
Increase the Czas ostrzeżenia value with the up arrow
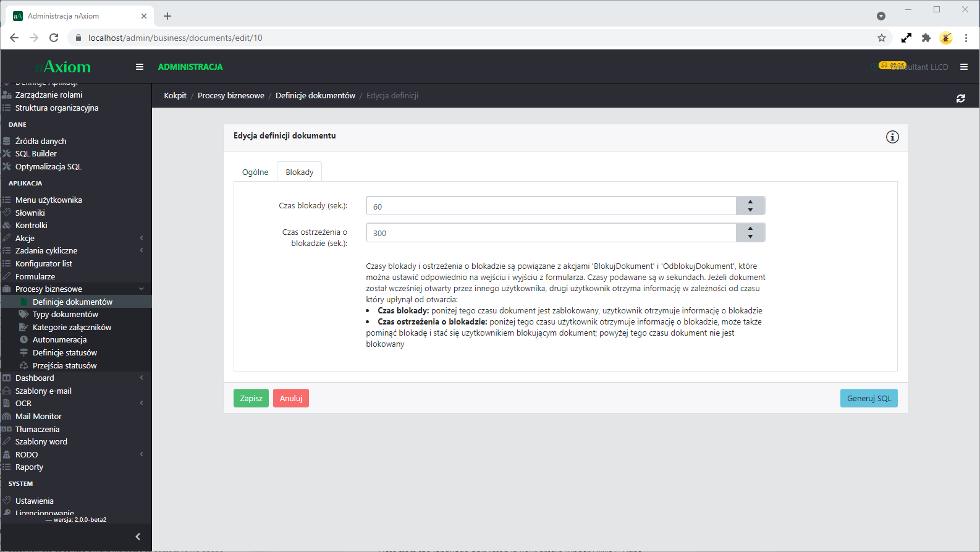pos(750,228)
